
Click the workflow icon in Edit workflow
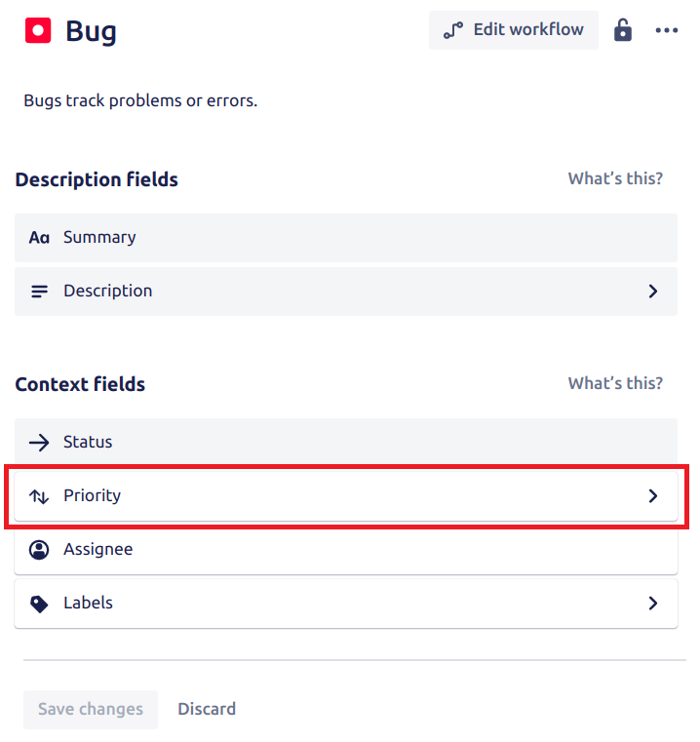pos(453,30)
